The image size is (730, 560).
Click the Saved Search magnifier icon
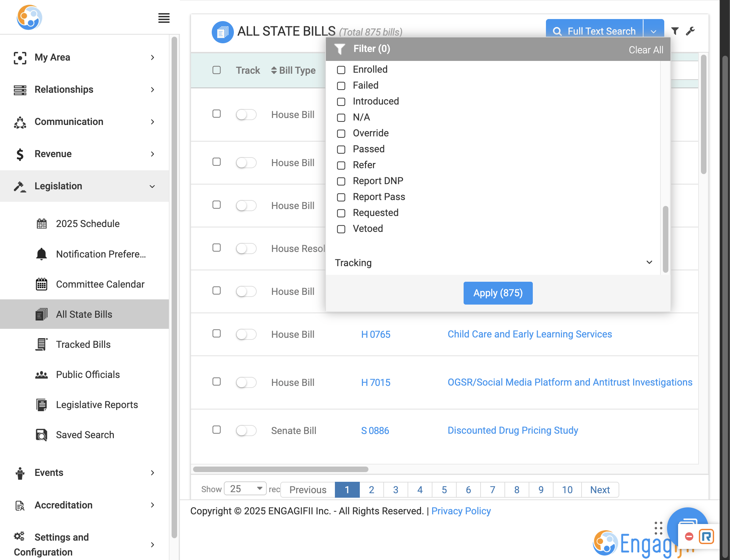42,435
